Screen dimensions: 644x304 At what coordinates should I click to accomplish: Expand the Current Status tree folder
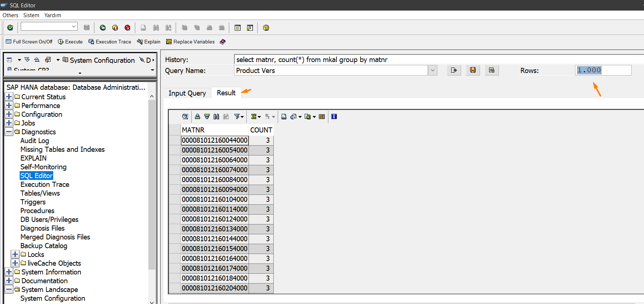(9, 97)
